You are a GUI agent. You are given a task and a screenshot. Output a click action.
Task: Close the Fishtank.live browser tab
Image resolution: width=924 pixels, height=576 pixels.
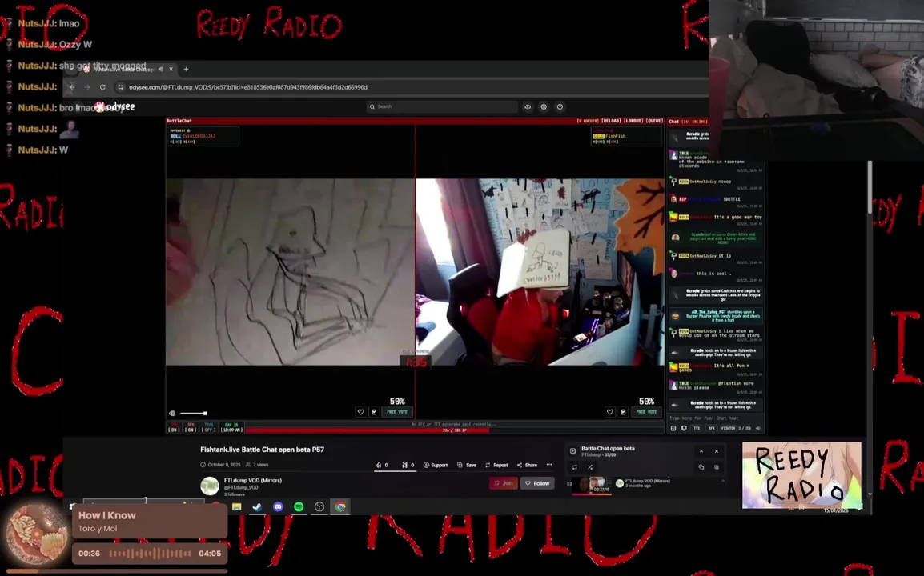[x=171, y=69]
